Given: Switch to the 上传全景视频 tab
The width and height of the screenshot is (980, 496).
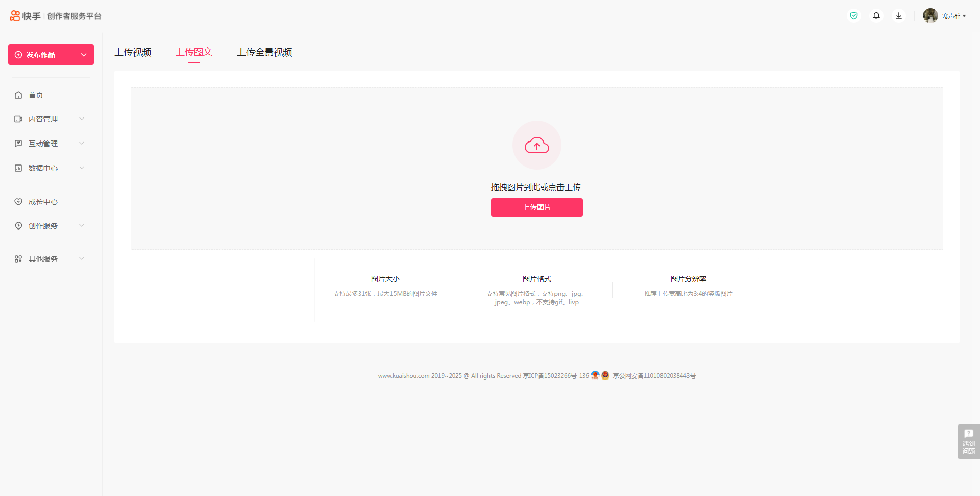Looking at the screenshot, I should coord(264,52).
